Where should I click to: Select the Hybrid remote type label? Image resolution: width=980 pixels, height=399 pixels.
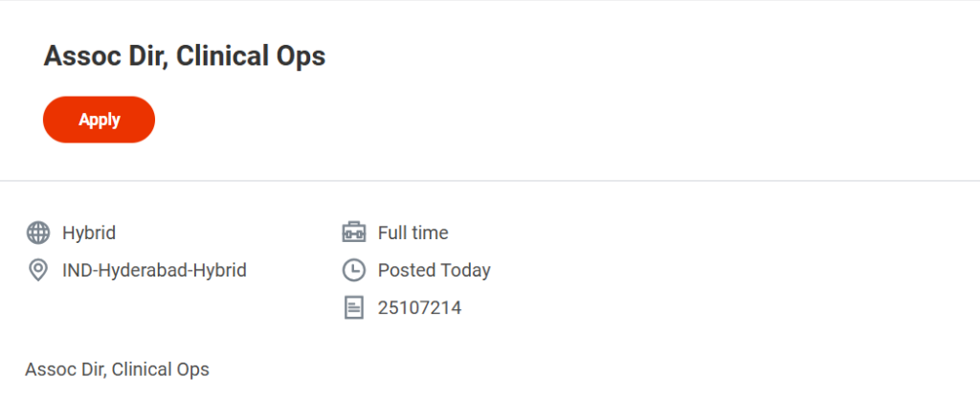click(89, 233)
